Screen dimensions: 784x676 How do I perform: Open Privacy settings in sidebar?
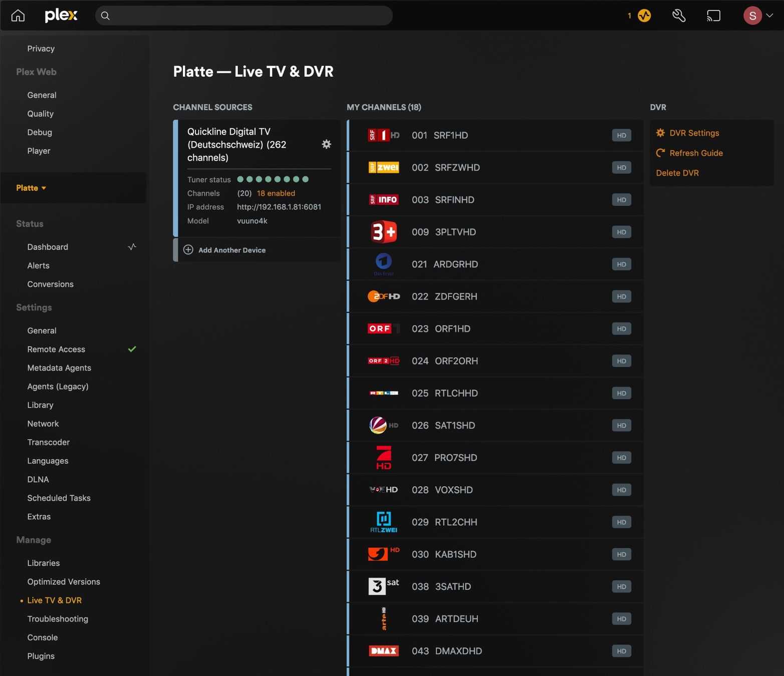click(41, 49)
